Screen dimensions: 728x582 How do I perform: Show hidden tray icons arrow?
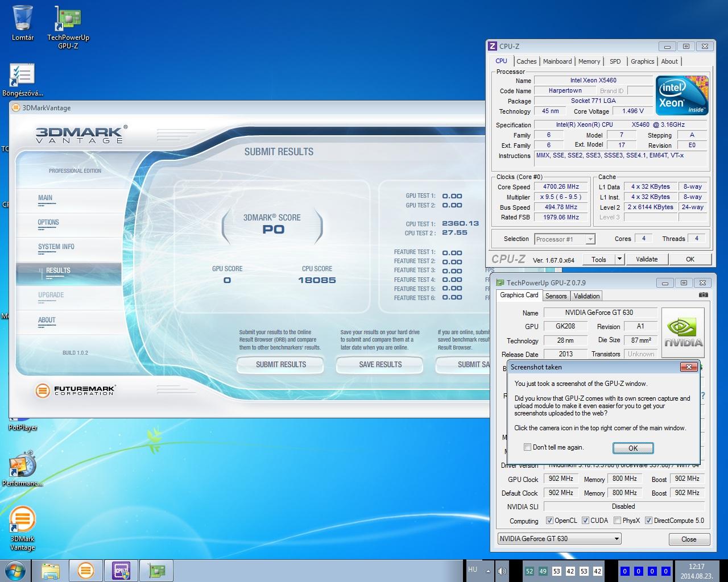click(x=488, y=571)
